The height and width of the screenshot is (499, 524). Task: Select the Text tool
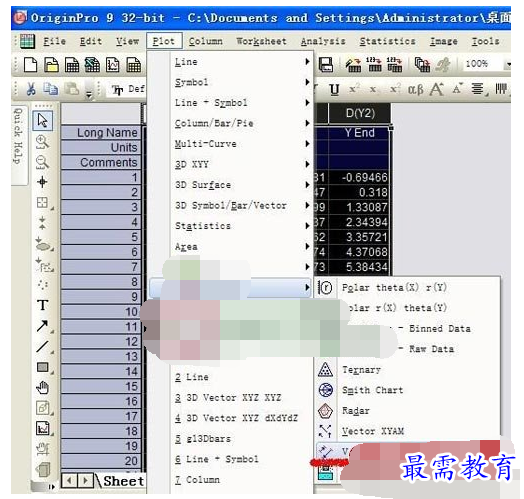coord(42,305)
